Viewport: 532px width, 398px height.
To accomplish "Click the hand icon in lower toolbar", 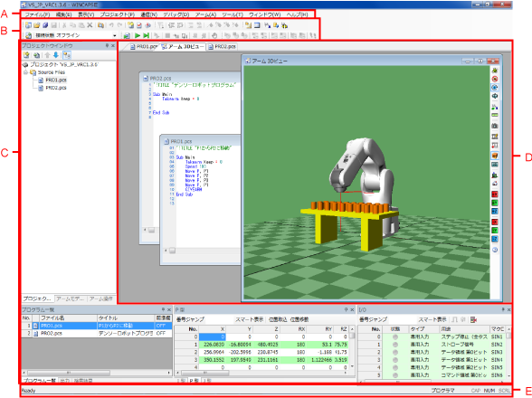I will coord(214,35).
